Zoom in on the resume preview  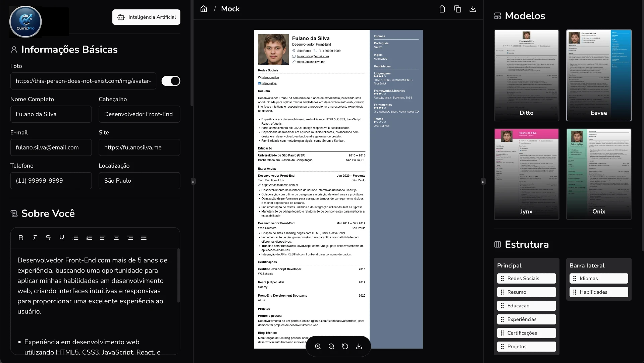(x=318, y=346)
